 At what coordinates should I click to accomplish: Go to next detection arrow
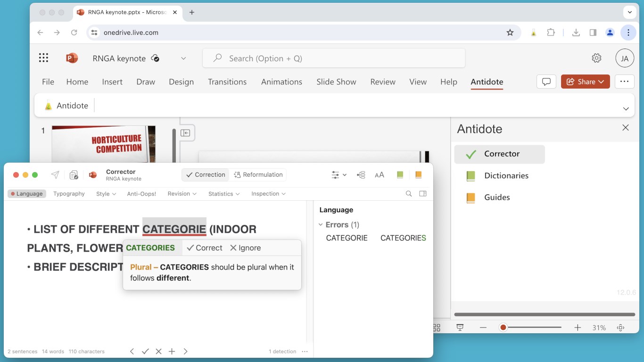[x=185, y=351]
